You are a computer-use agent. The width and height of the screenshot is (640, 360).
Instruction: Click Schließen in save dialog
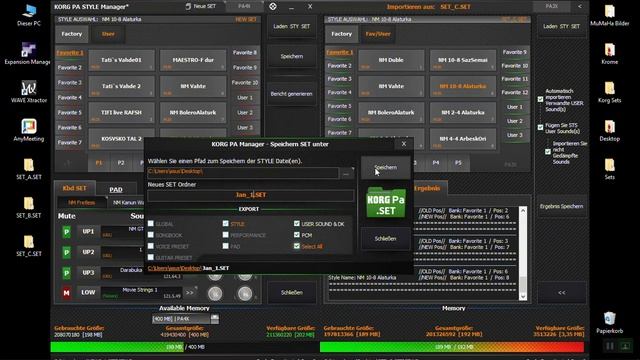tap(386, 238)
